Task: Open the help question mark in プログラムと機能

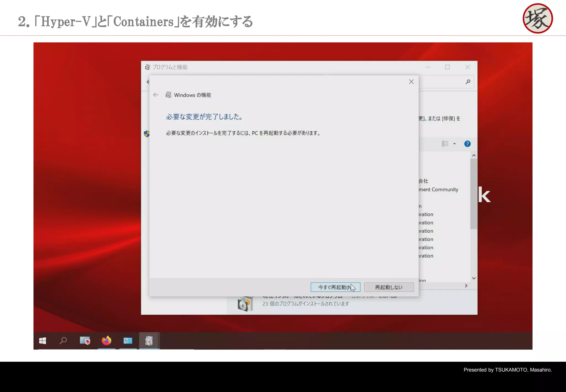Action: coord(467,144)
